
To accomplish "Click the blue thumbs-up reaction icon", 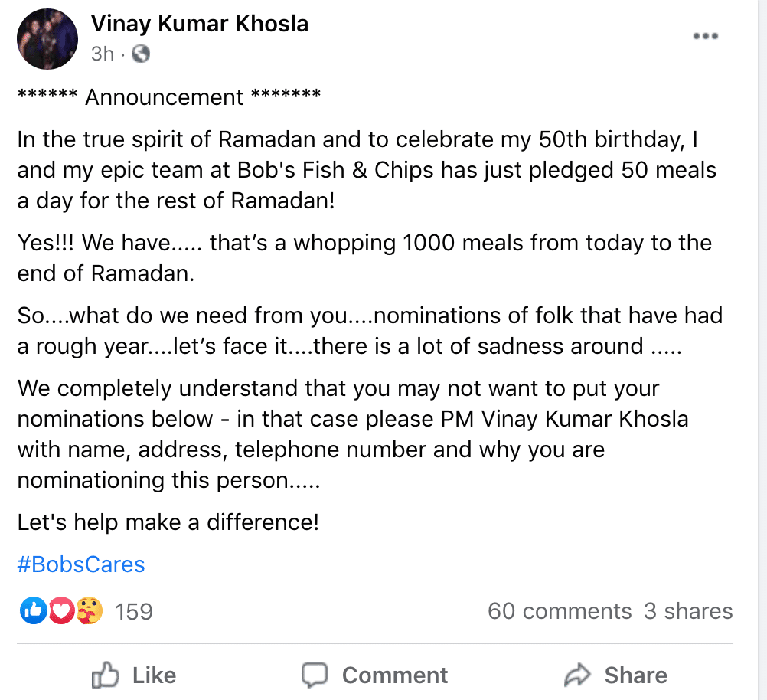I will pyautogui.click(x=33, y=610).
